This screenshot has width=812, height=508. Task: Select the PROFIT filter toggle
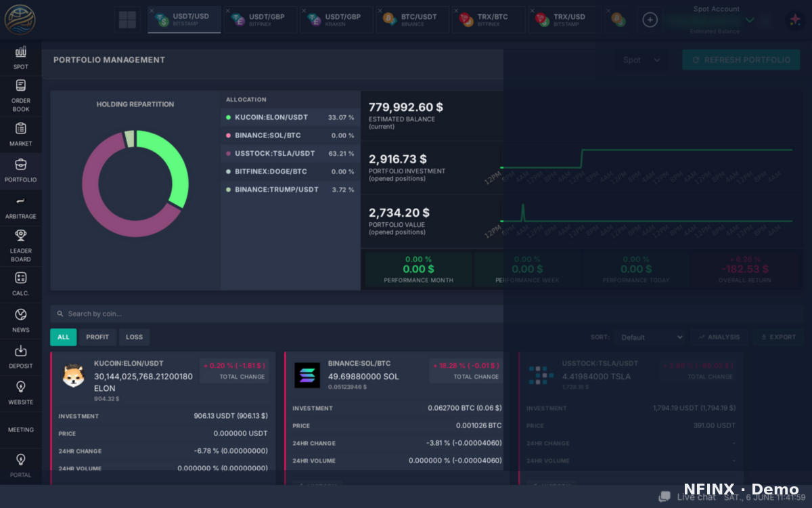[97, 337]
